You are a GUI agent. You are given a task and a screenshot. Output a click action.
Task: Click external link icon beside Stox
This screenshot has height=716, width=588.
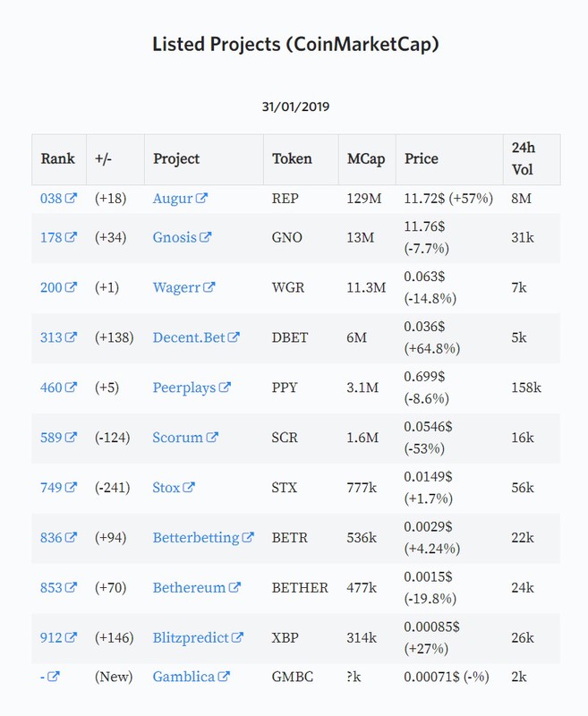click(189, 487)
